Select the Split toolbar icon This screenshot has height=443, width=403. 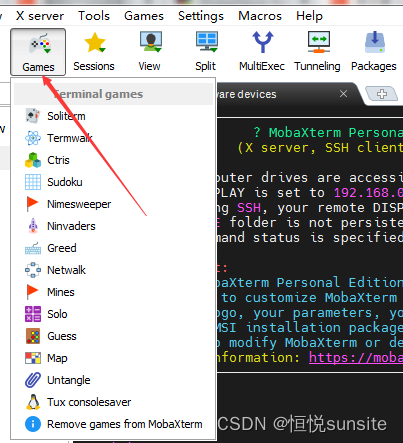[206, 52]
